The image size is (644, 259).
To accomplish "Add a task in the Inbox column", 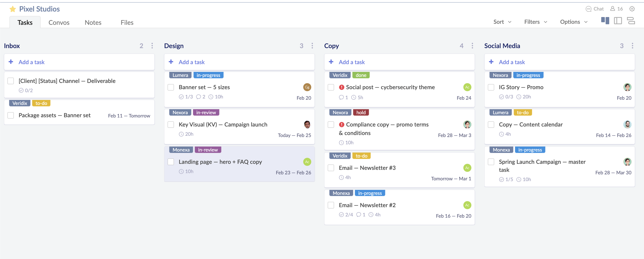I will [32, 62].
